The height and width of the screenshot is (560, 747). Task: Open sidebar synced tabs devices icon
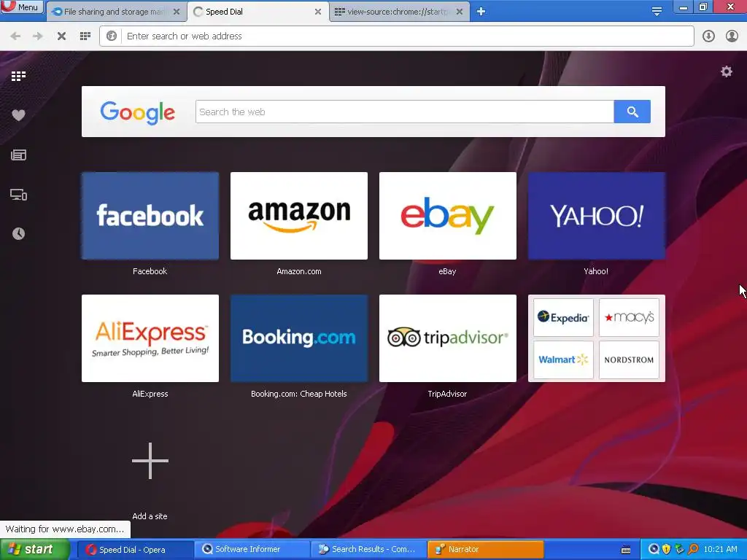tap(18, 195)
